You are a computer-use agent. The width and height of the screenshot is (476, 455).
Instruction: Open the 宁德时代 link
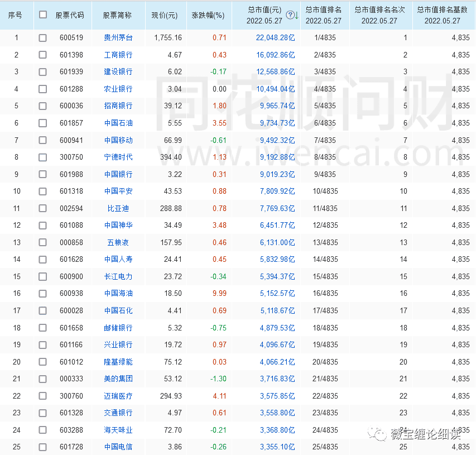coord(118,157)
